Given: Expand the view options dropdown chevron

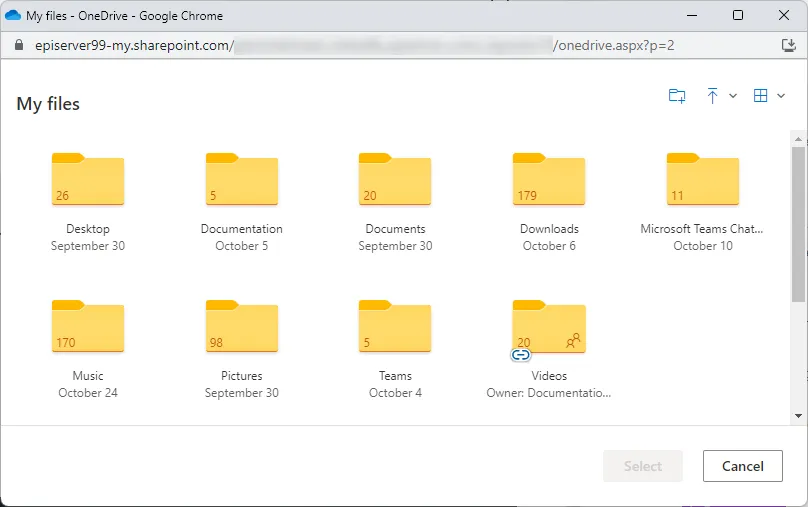Looking at the screenshot, I should (x=781, y=96).
